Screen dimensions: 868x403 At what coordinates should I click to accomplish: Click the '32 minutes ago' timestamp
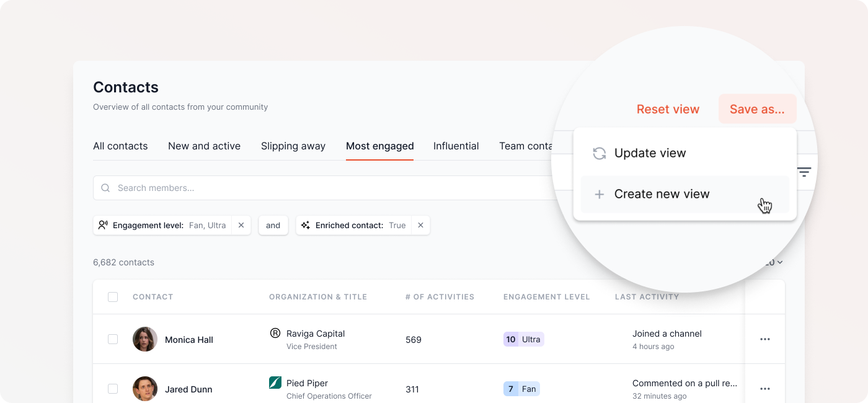point(660,396)
